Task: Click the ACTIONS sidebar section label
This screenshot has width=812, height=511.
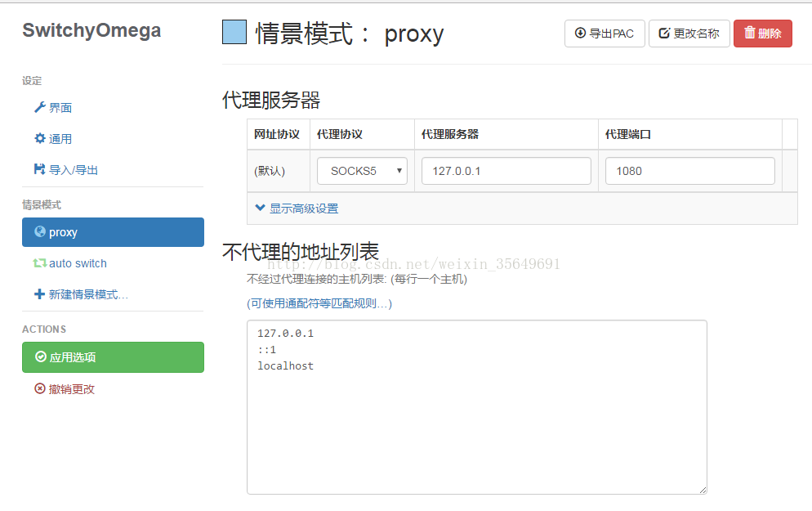Action: point(44,329)
